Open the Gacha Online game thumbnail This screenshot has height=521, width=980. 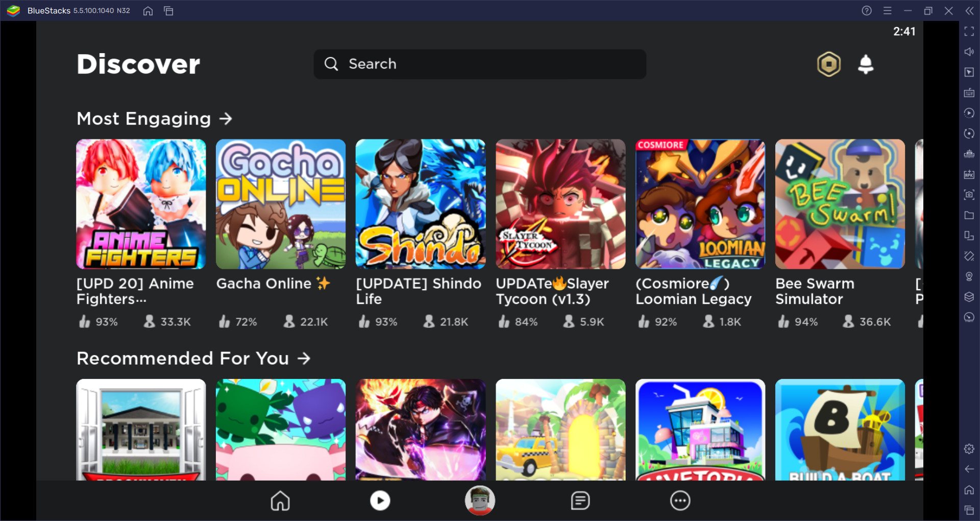[x=281, y=204]
